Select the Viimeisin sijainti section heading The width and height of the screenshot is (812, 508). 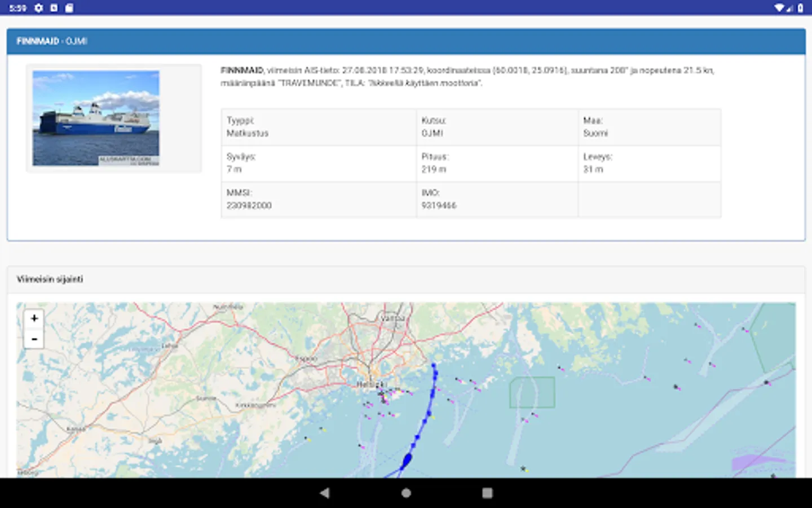click(50, 279)
